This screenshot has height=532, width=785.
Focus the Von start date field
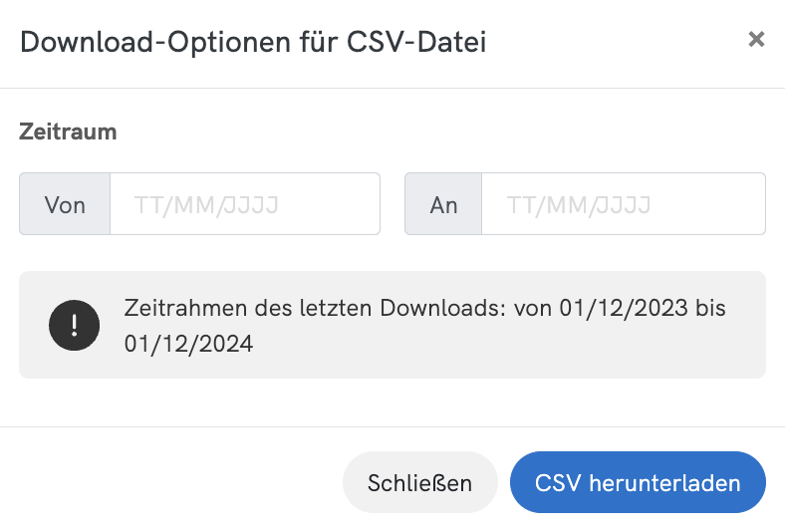[x=244, y=204]
